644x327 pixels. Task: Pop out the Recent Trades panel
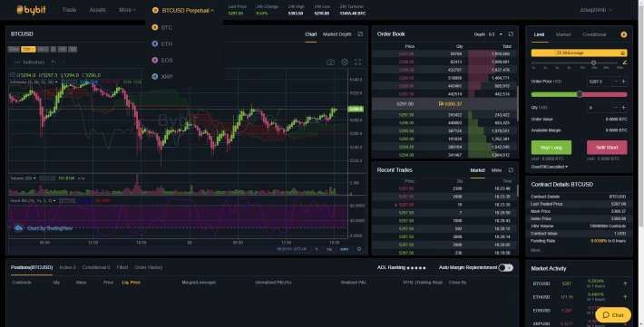(511, 170)
